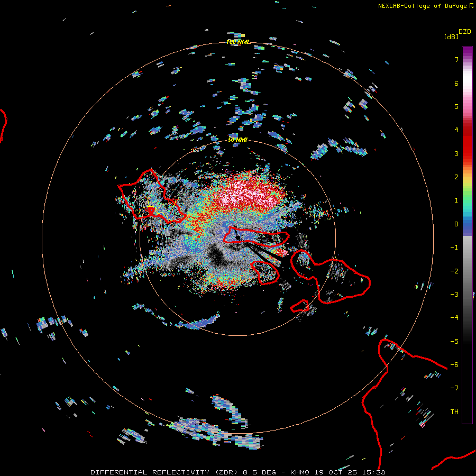This screenshot has width=476, height=476.
Task: Click the 0.5 DEG elevation text
Action: point(259,472)
